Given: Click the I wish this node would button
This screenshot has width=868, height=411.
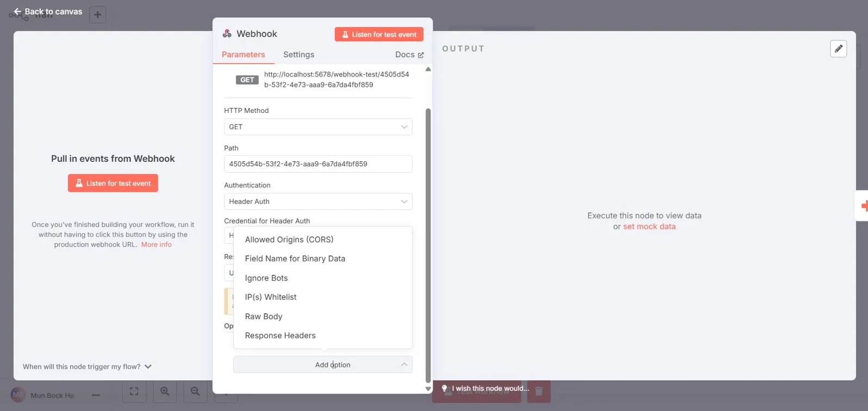Looking at the screenshot, I should click(x=484, y=388).
